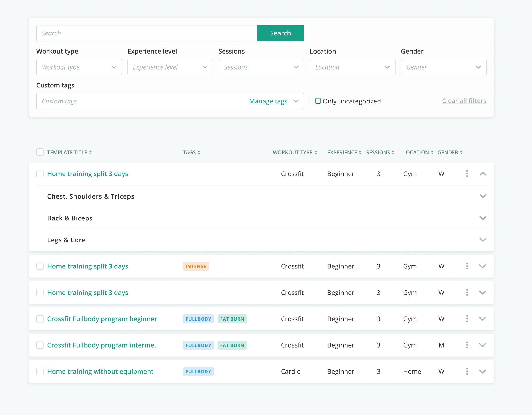Viewport: 532px width, 415px height.
Task: Click Back & Biceps session title
Action: point(70,218)
